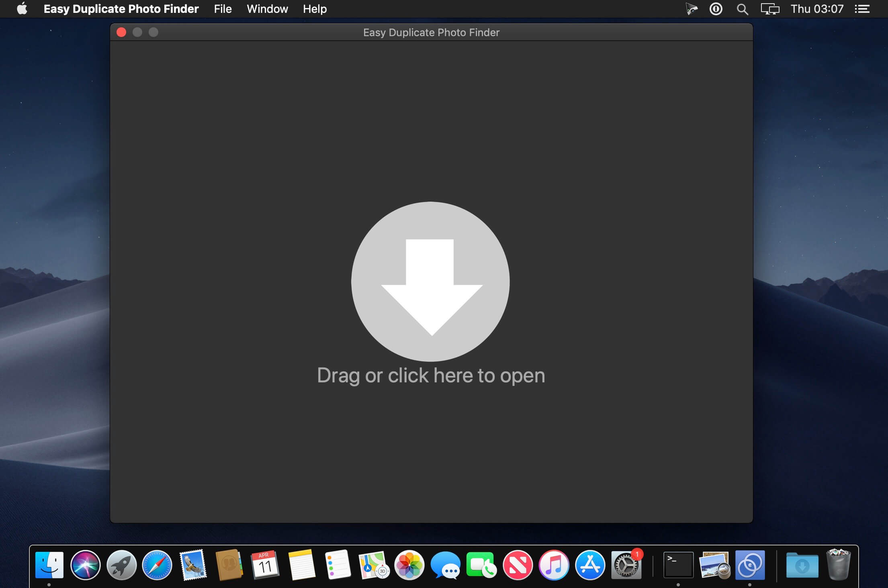888x588 pixels.
Task: Open the File menu
Action: (x=223, y=9)
